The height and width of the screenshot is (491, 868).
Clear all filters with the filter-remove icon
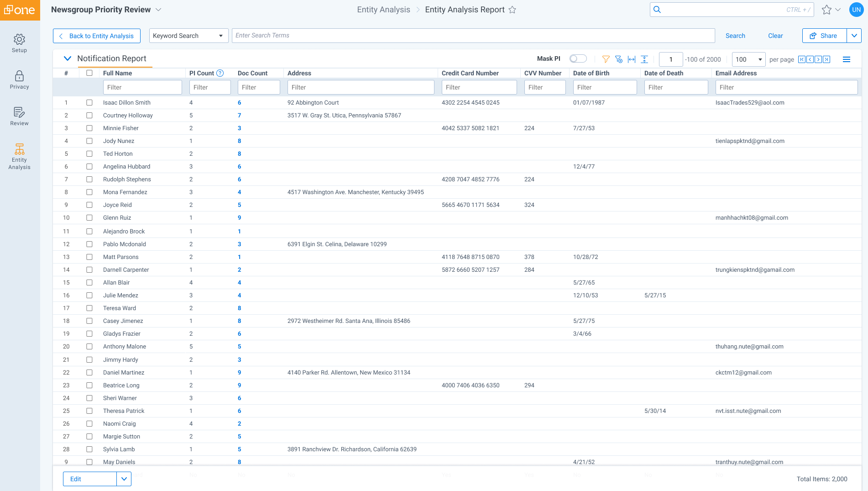619,59
